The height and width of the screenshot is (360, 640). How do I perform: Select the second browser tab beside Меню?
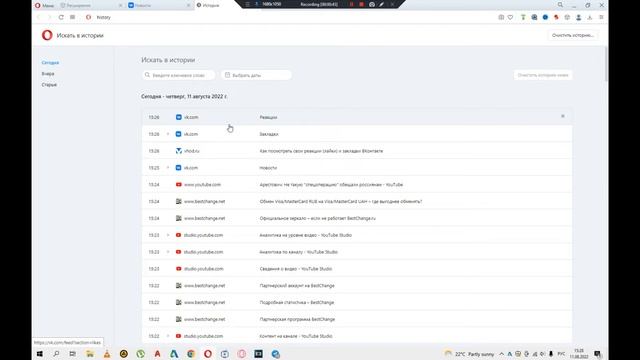[x=91, y=5]
